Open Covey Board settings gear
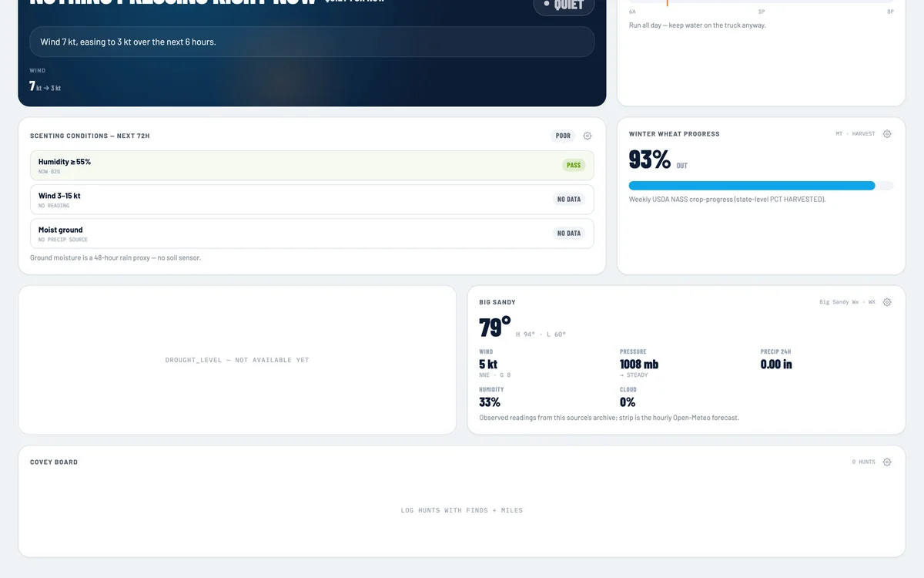The height and width of the screenshot is (578, 924). coord(887,462)
